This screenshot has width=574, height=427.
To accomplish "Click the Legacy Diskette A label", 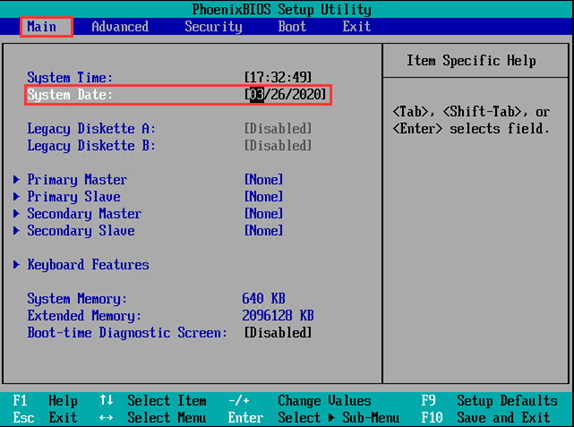I will click(x=91, y=129).
